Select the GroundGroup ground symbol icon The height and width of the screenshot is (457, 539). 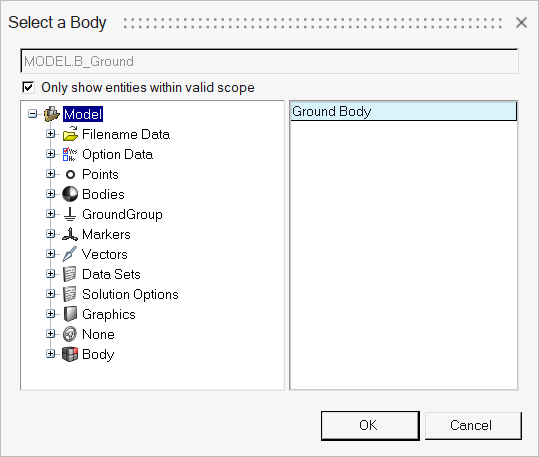[x=70, y=214]
